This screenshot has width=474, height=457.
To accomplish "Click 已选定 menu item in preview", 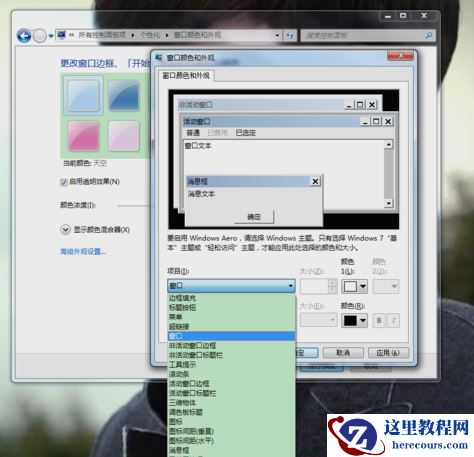I will click(246, 133).
